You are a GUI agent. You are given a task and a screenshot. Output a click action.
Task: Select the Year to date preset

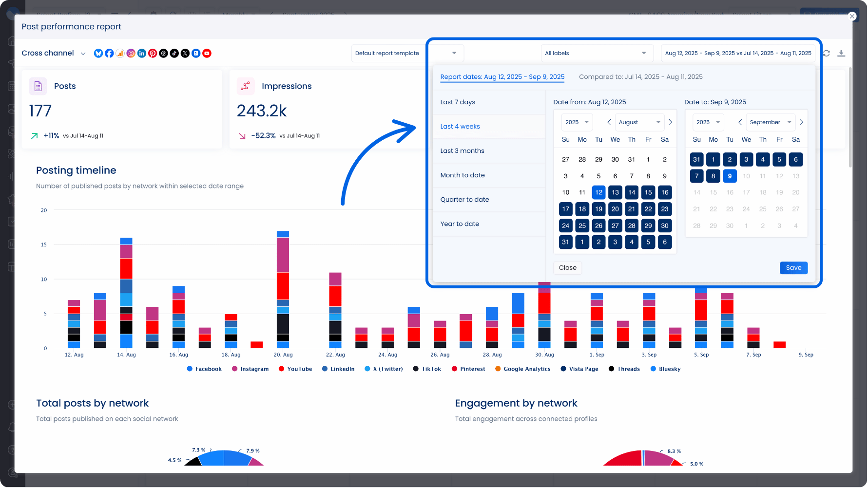tap(460, 224)
